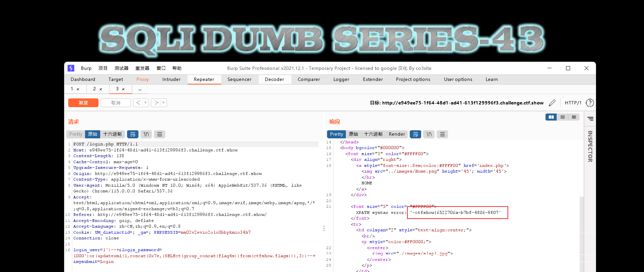
Task: Click the 'Content-Length: 138' header line
Action: (99, 156)
